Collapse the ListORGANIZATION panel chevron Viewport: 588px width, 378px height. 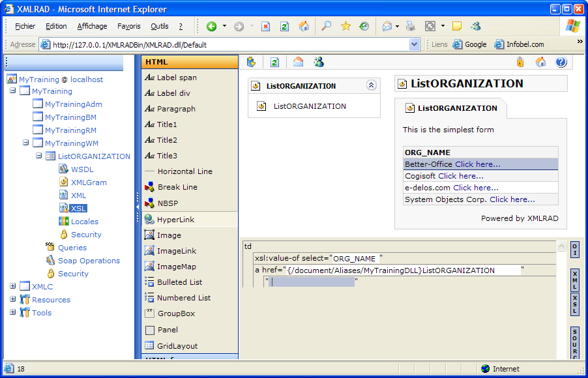371,85
